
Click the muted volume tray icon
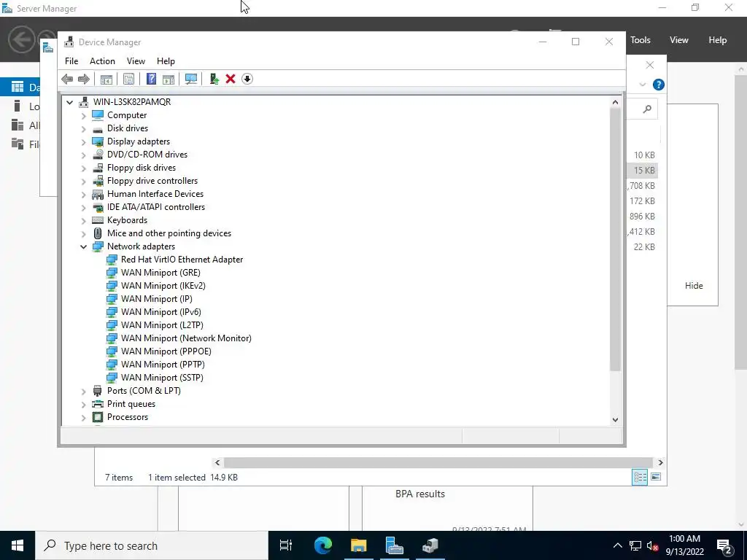[653, 545]
